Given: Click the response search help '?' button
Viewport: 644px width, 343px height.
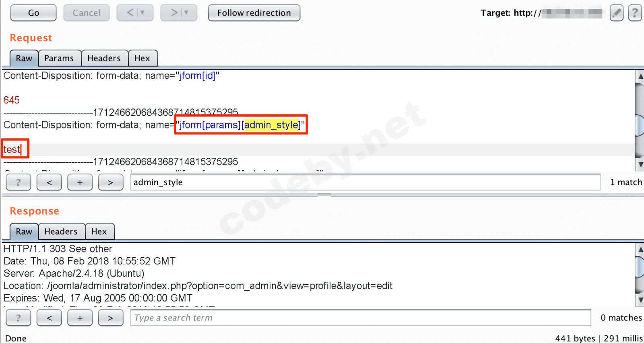Looking at the screenshot, I should pyautogui.click(x=19, y=318).
